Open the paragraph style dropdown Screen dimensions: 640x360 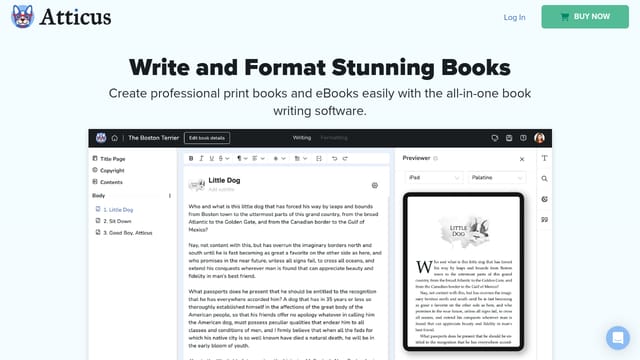[x=242, y=158]
